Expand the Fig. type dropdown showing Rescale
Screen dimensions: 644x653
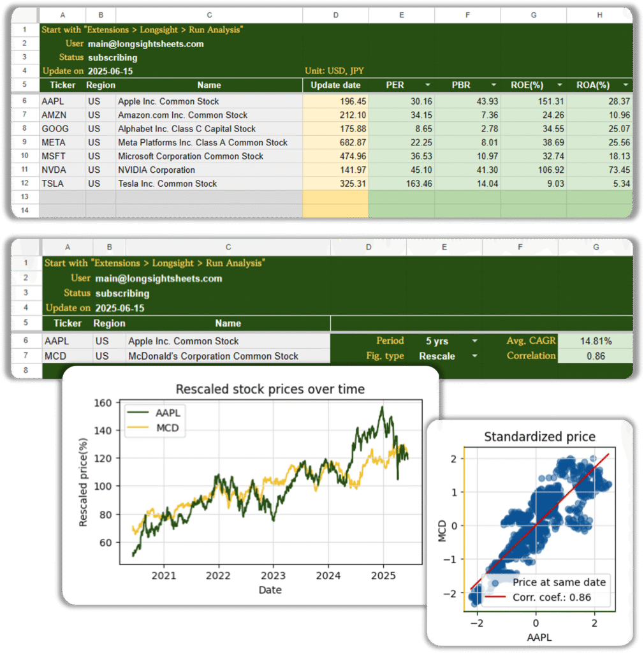pyautogui.click(x=474, y=356)
